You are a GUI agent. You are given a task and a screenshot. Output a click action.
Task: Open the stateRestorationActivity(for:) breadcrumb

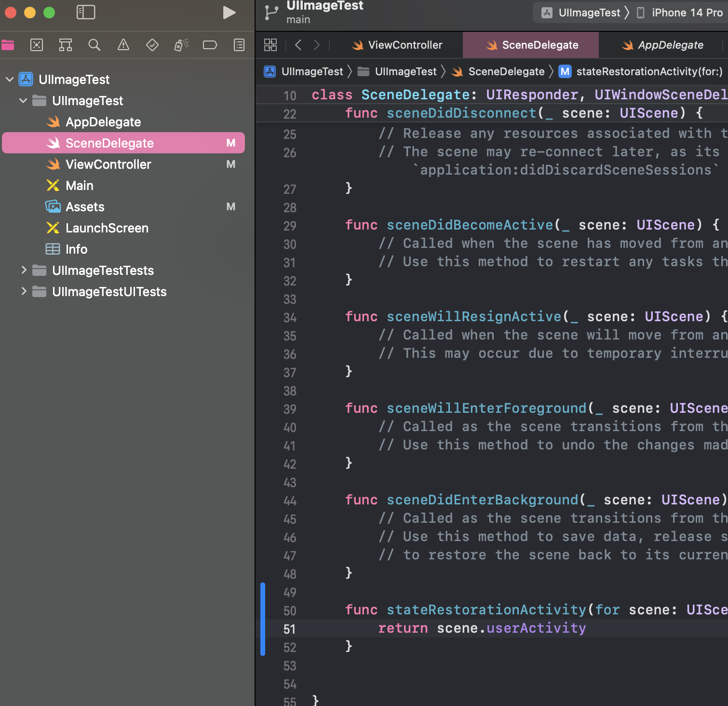(641, 71)
